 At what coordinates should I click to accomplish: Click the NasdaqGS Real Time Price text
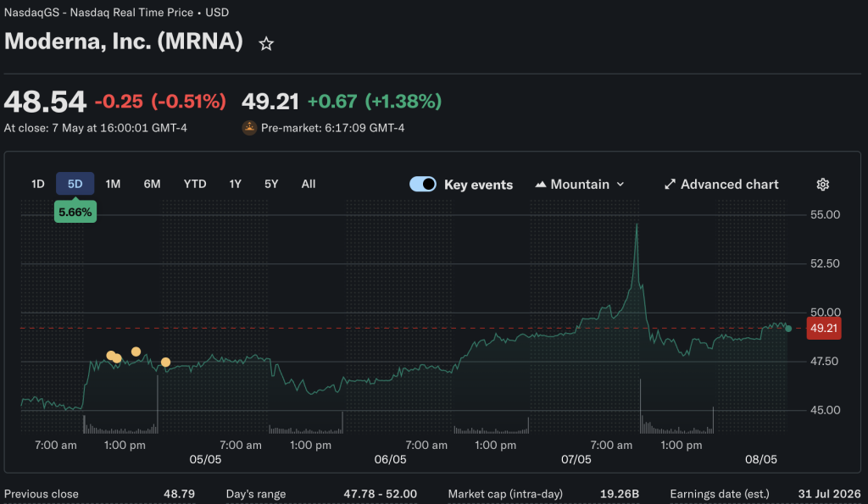coord(116,12)
